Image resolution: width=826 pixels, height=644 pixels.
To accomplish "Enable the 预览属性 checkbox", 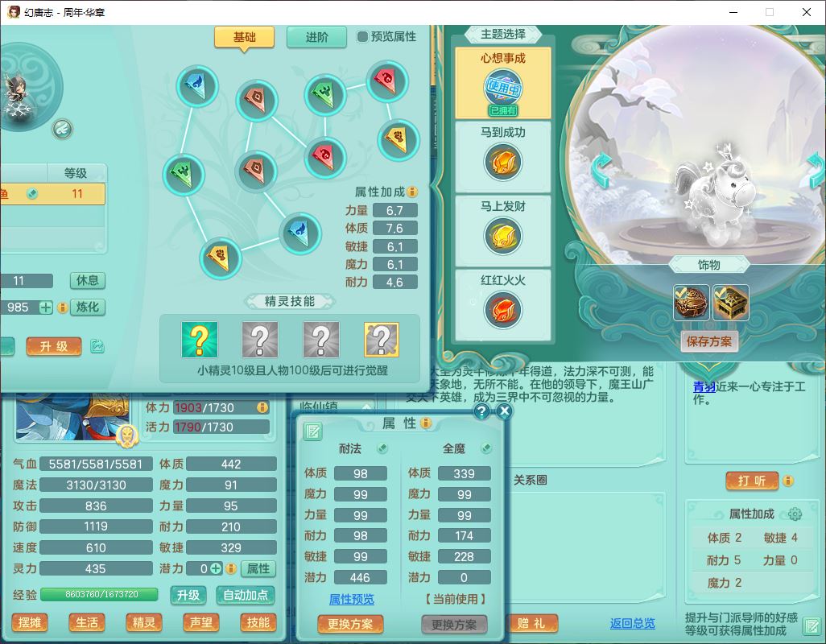I will tap(362, 36).
